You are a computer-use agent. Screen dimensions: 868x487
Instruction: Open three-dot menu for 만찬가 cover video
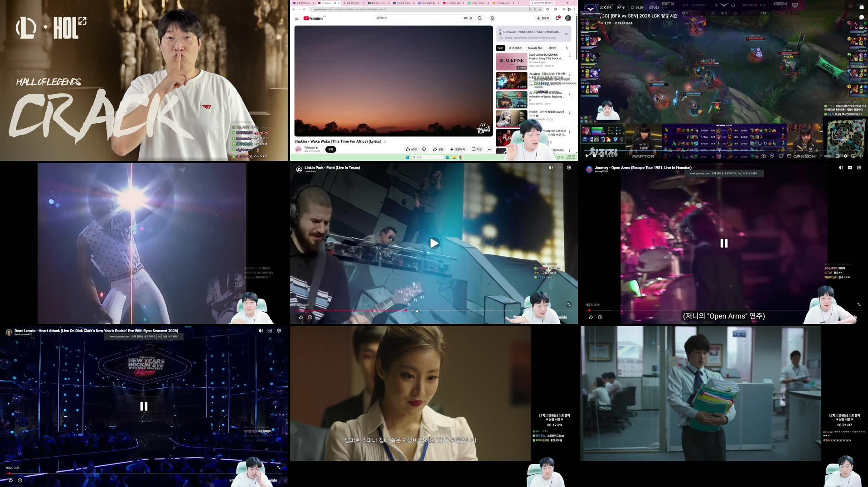570,112
